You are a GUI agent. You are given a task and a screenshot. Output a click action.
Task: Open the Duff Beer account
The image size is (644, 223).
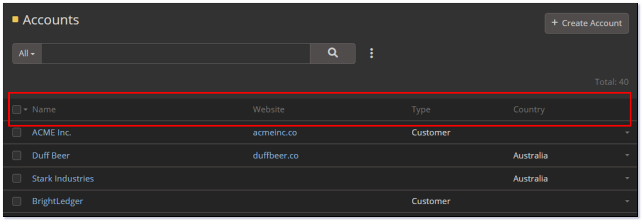point(51,155)
